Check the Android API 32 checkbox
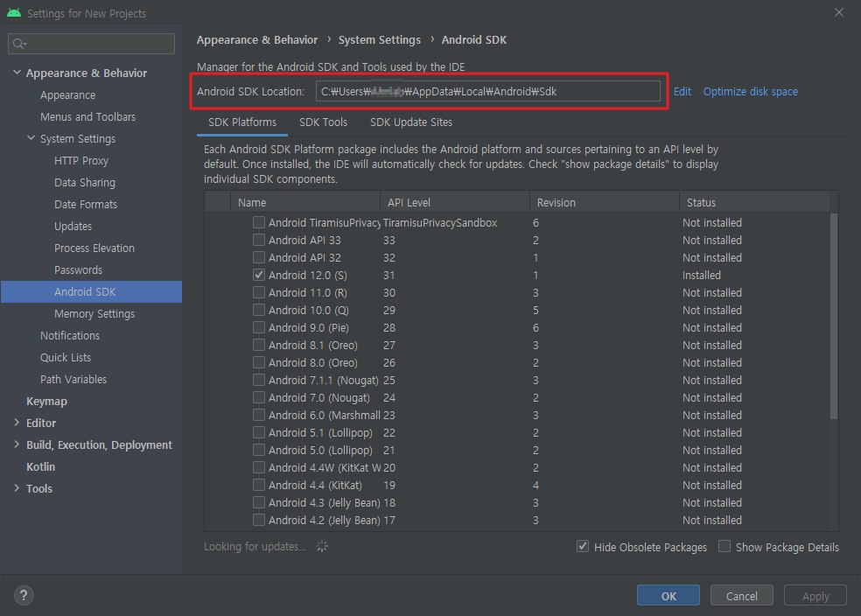Viewport: 861px width, 616px height. tap(259, 257)
